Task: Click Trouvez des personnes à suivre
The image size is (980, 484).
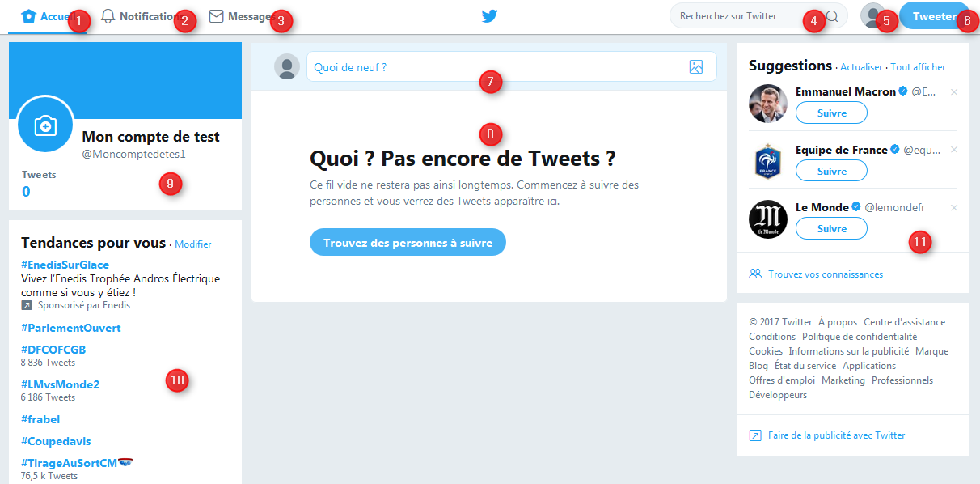Action: [x=408, y=242]
